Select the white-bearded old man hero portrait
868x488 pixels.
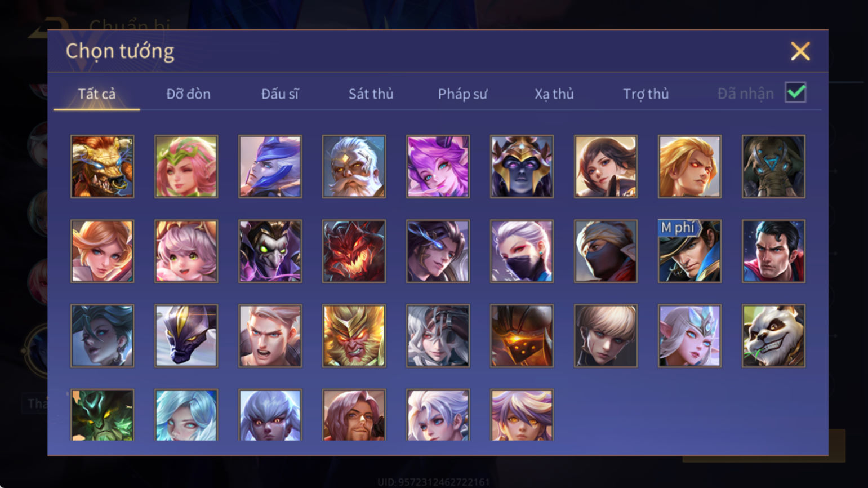click(x=354, y=166)
